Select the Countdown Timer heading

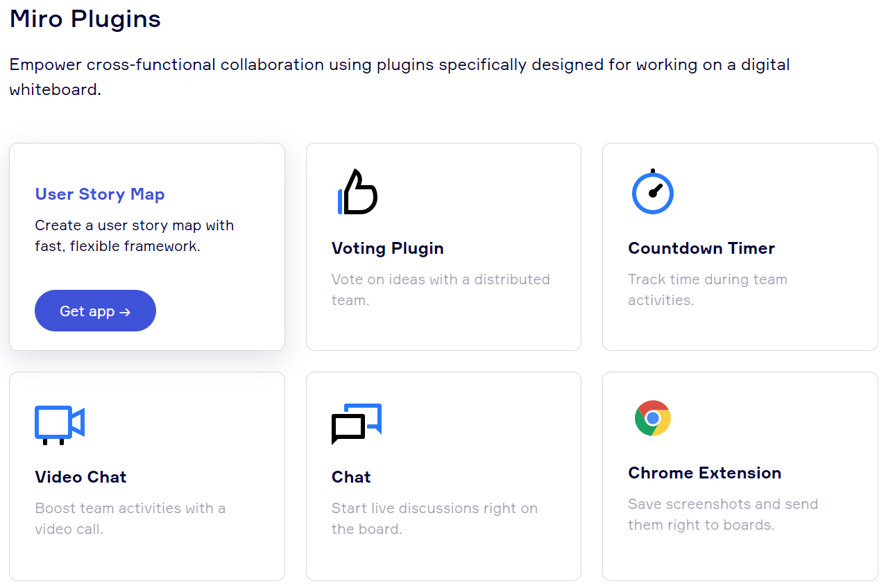coord(701,248)
